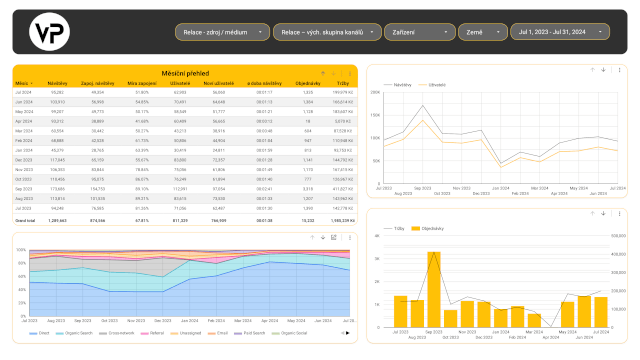The height and width of the screenshot is (360, 640).
Task: Click the Objednávky yellow legend swatch
Action: click(x=416, y=229)
